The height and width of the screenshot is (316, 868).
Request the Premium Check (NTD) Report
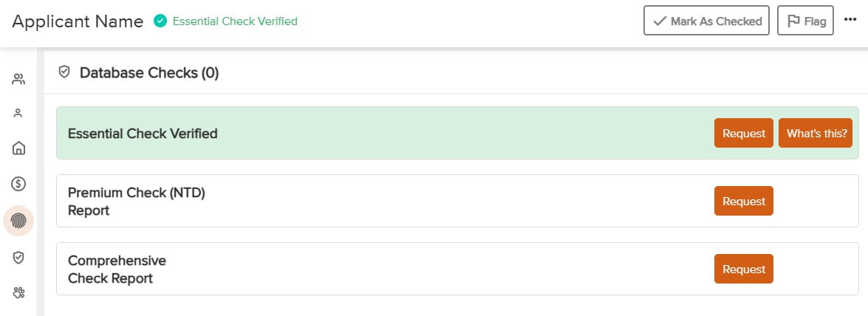pyautogui.click(x=743, y=201)
